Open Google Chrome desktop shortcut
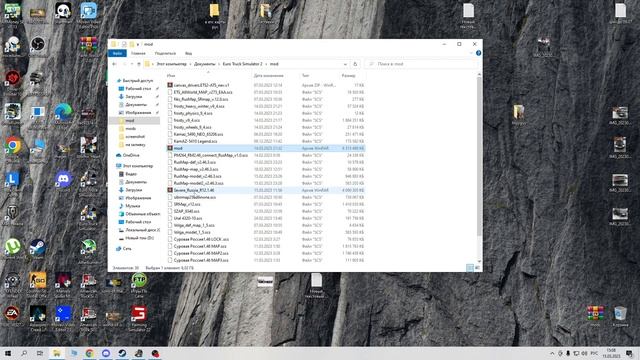Image resolution: width=640 pixels, height=360 pixels. pos(13,146)
